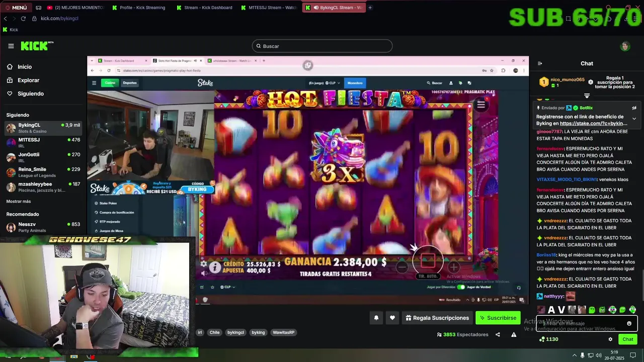Open picture-in-picture icon above video

pos(308,65)
